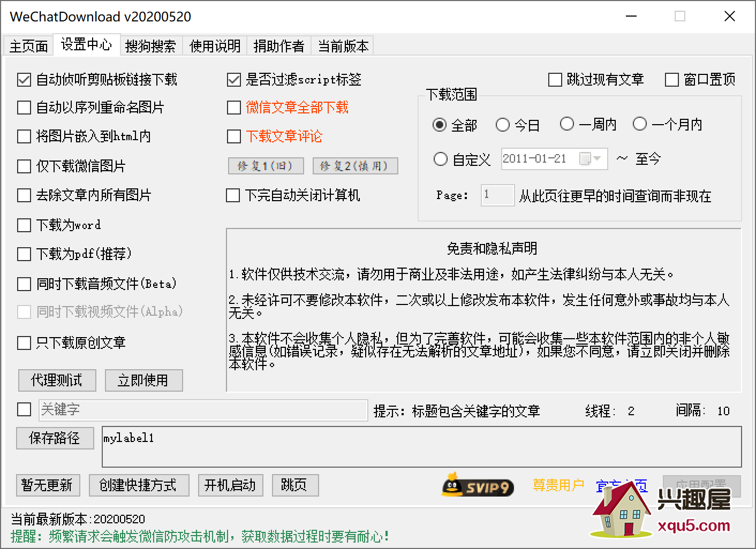
Task: Click the 修复2(慎用) button
Action: (356, 166)
